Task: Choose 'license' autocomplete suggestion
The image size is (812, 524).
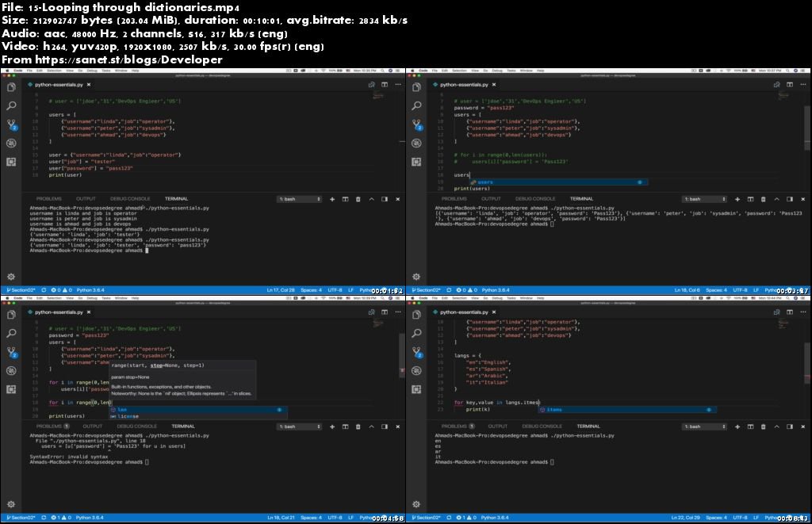Action: [197, 416]
